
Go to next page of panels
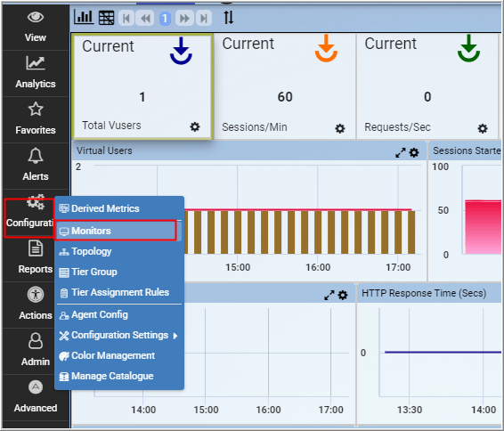(x=184, y=18)
